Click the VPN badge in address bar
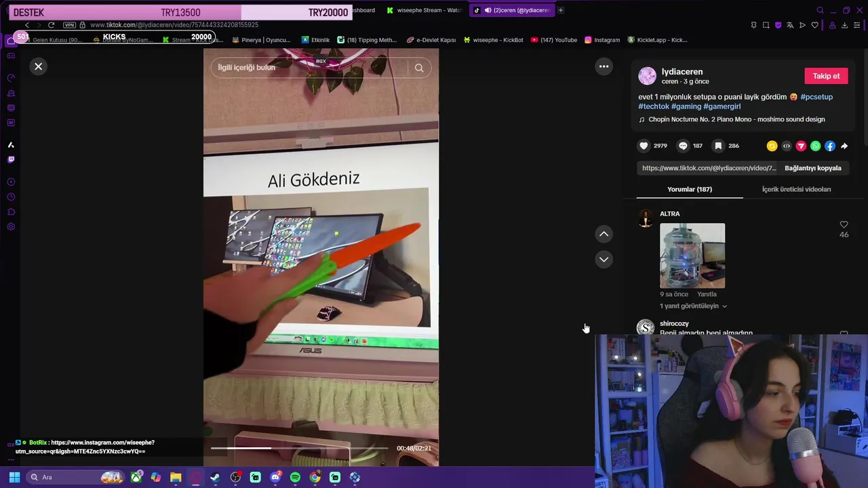 click(x=69, y=25)
